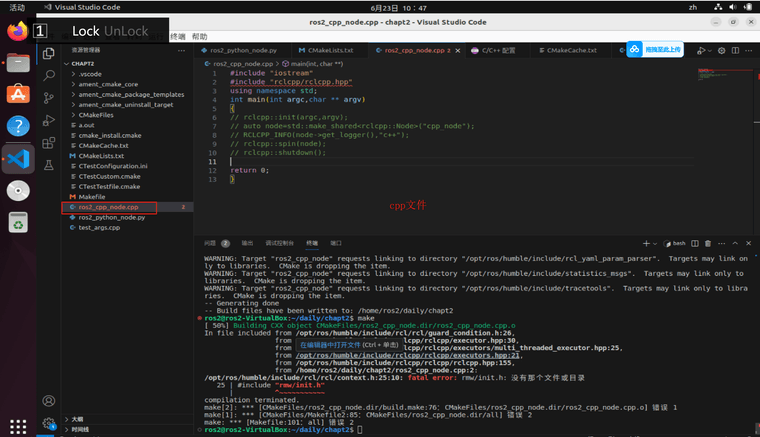The width and height of the screenshot is (760, 437).
Task: Open the Explorer view in the activity bar
Action: tap(48, 53)
